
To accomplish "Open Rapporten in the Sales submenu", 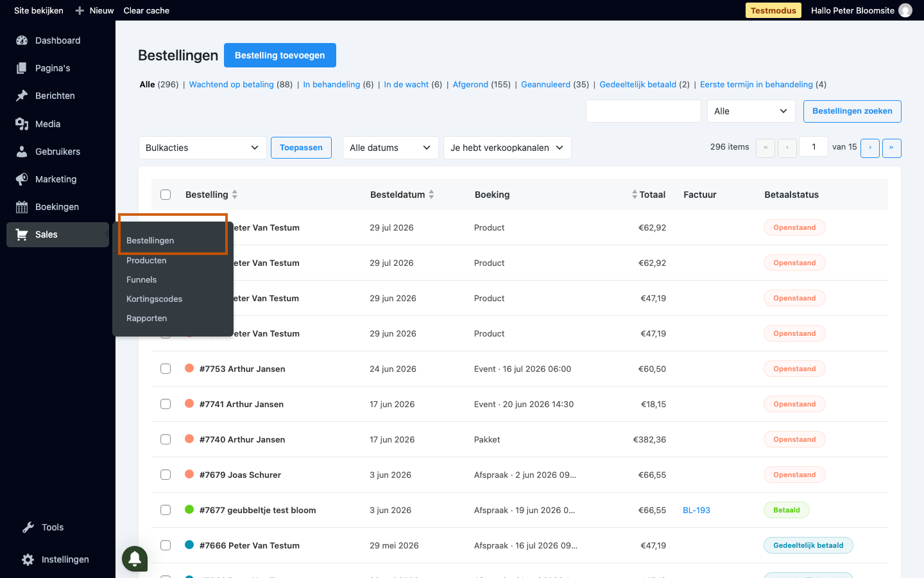I will point(147,318).
